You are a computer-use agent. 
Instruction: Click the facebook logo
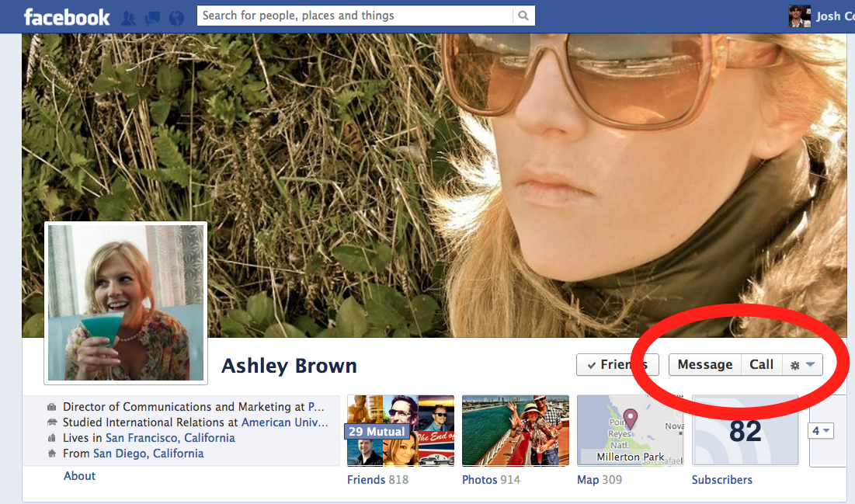(67, 17)
